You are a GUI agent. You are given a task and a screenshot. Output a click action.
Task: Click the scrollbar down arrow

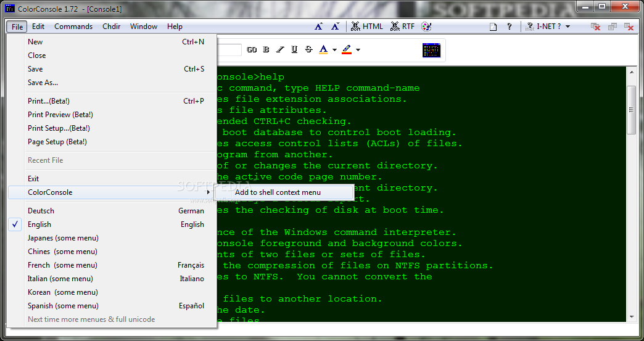pos(631,317)
